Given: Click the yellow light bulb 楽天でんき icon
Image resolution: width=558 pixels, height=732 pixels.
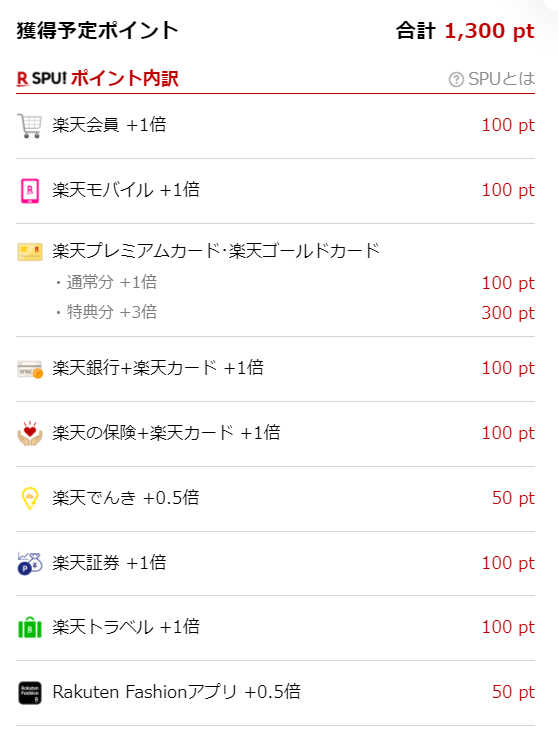Looking at the screenshot, I should 30,498.
